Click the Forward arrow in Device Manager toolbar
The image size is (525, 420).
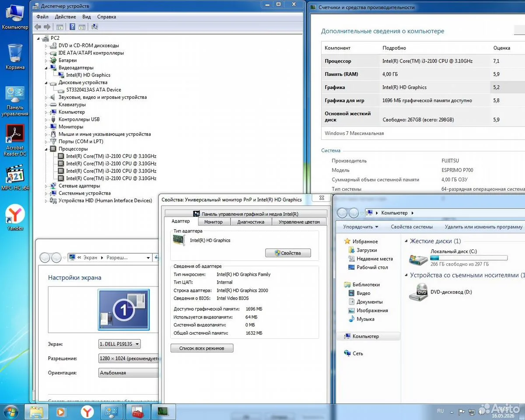[46, 27]
